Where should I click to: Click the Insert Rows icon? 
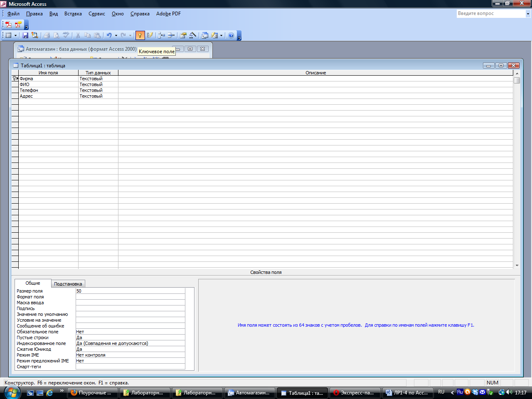coord(162,35)
